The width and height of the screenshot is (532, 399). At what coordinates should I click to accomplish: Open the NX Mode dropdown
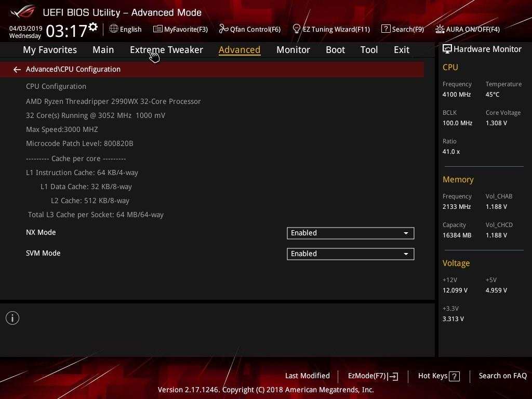click(x=351, y=233)
